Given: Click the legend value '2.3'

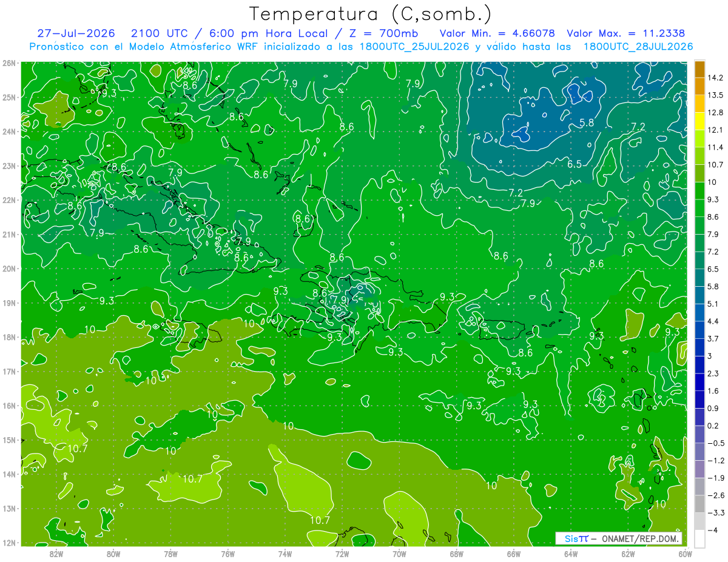Looking at the screenshot, I should pos(713,373).
